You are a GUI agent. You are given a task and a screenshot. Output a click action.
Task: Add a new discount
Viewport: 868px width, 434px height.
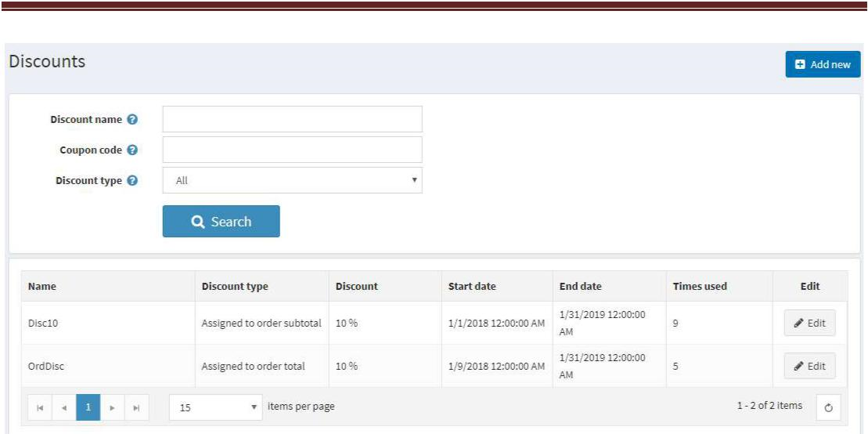pyautogui.click(x=823, y=64)
